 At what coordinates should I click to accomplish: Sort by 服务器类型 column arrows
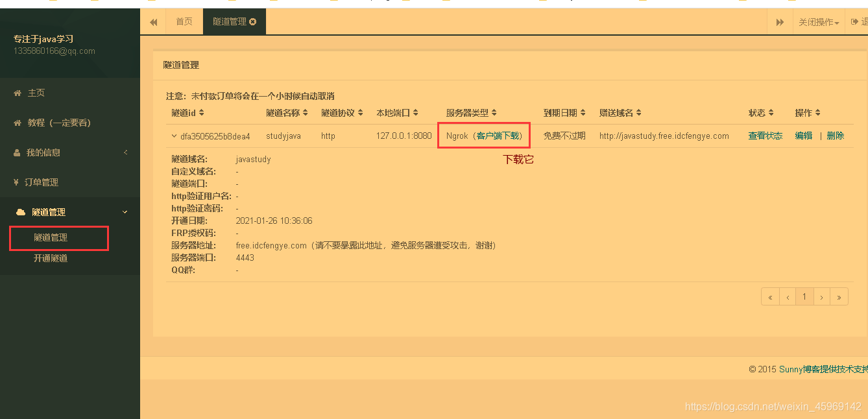pos(494,113)
